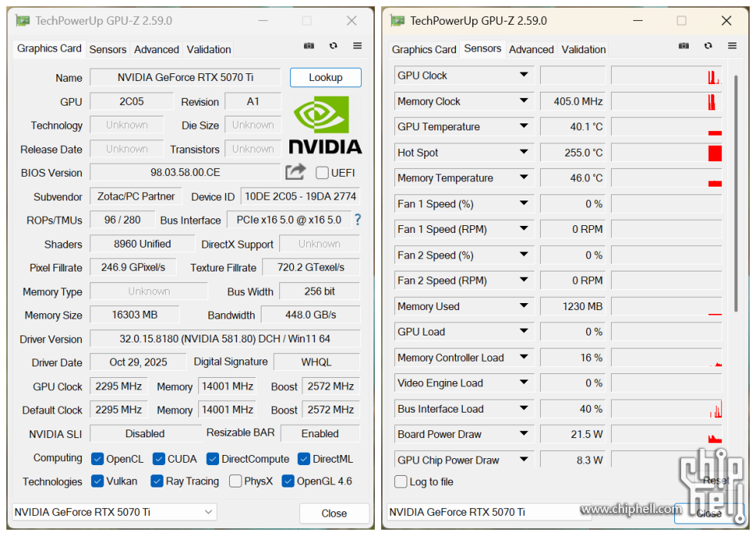Click screenshot camera icon in Sensors window
The image size is (756, 536).
click(x=683, y=46)
